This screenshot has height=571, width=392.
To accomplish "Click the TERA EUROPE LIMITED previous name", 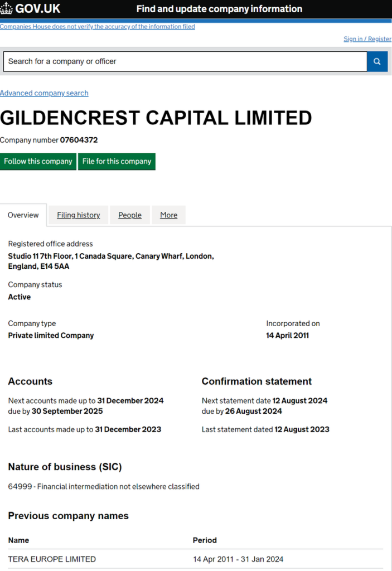I will pyautogui.click(x=52, y=559).
